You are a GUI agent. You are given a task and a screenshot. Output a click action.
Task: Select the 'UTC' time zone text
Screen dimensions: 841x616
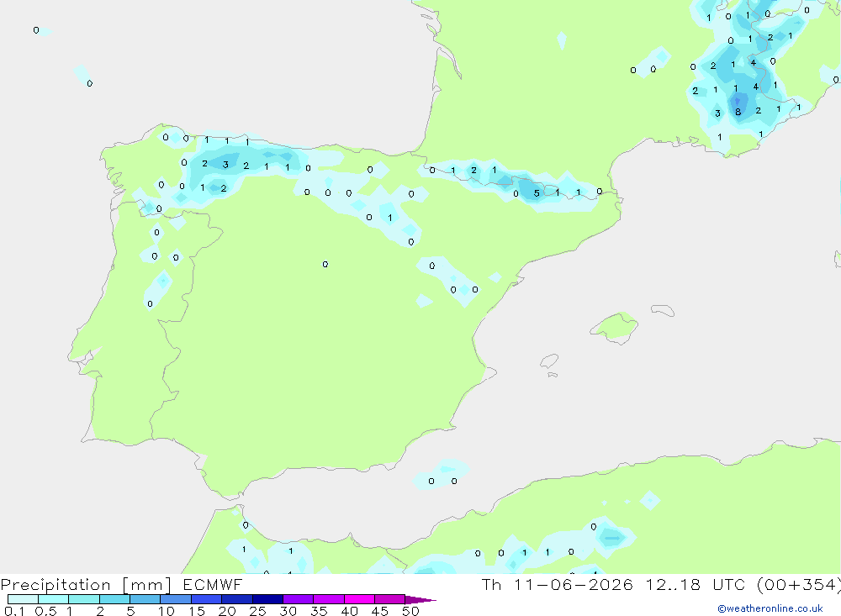point(729,584)
